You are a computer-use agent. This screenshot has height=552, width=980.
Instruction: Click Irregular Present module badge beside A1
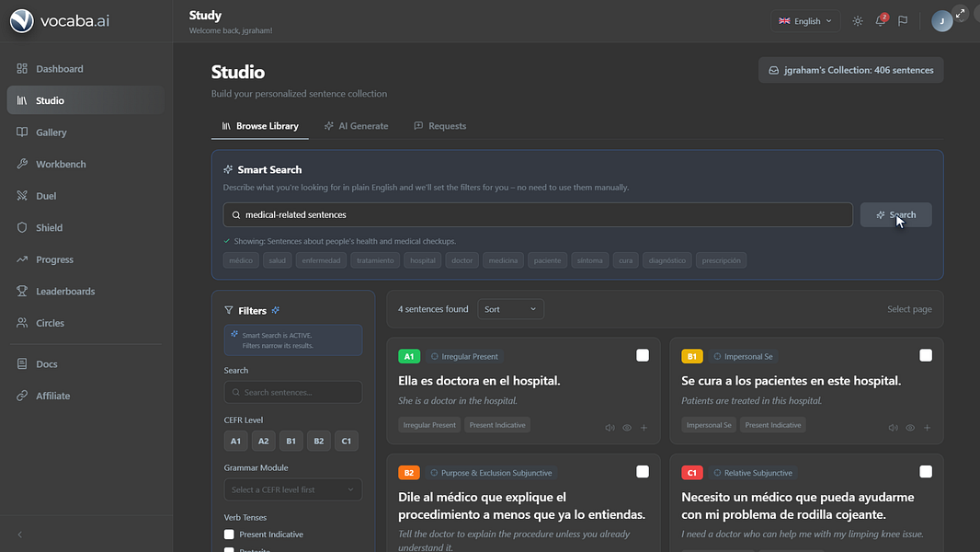pyautogui.click(x=464, y=356)
